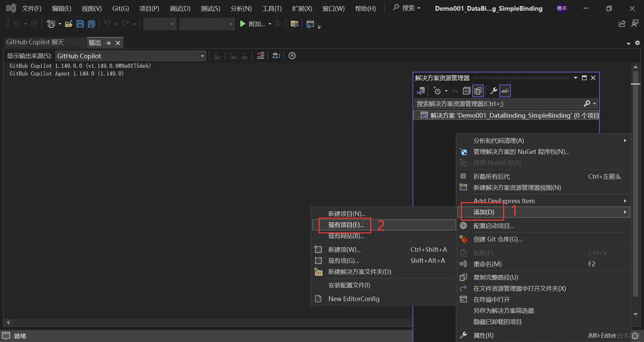Click the Start Without Debugging outline play icon
644x342 pixels.
pos(278,24)
